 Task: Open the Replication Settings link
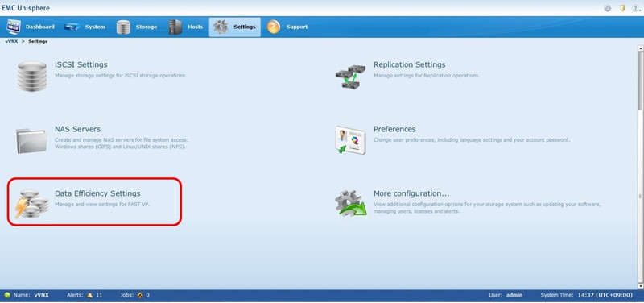[x=409, y=65]
